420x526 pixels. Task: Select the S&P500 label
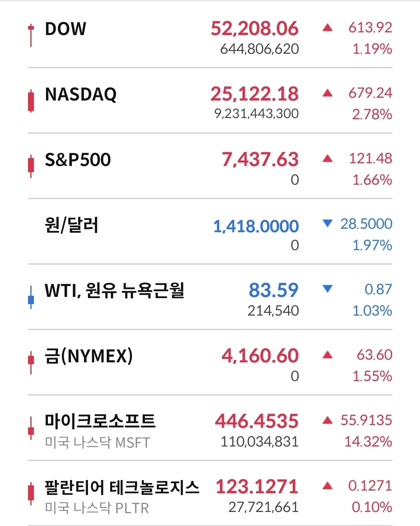tap(78, 160)
